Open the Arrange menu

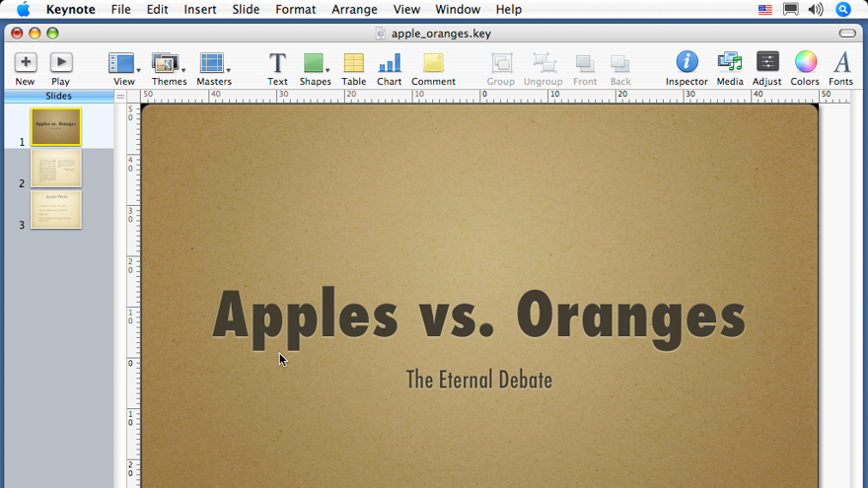[354, 10]
